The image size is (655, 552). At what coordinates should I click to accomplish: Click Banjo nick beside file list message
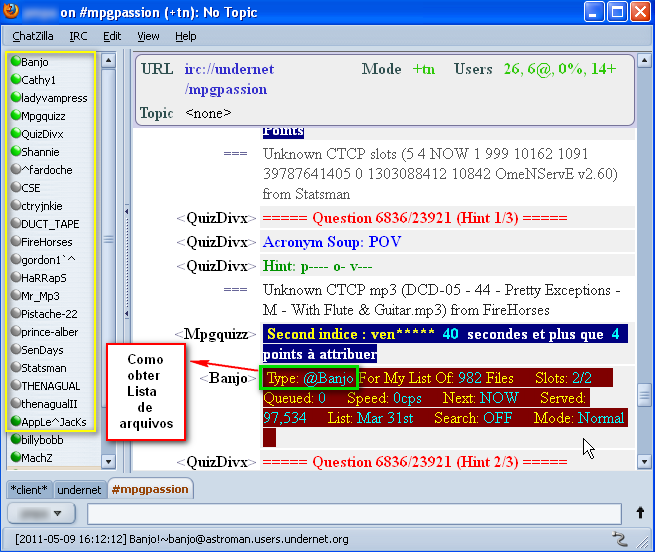point(228,378)
